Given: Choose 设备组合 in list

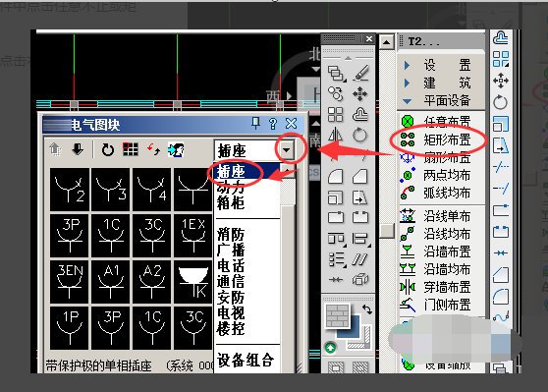Looking at the screenshot, I should click(x=246, y=360).
